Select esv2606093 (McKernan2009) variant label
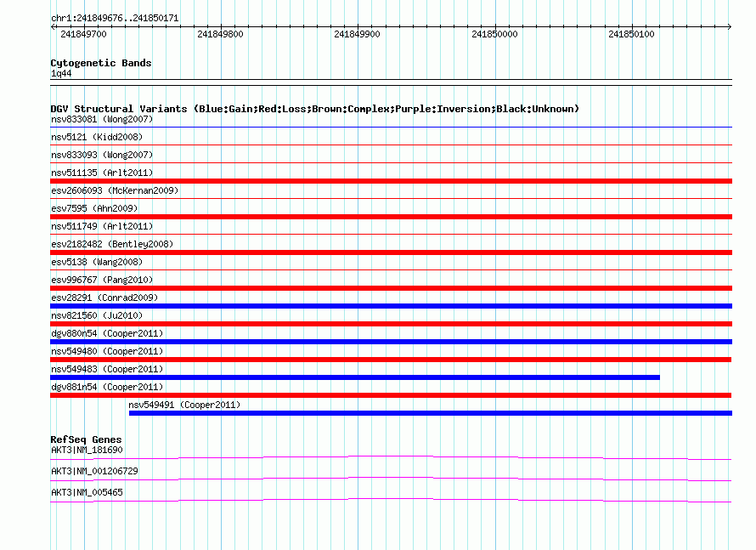This screenshot has width=756, height=550. coord(115,190)
